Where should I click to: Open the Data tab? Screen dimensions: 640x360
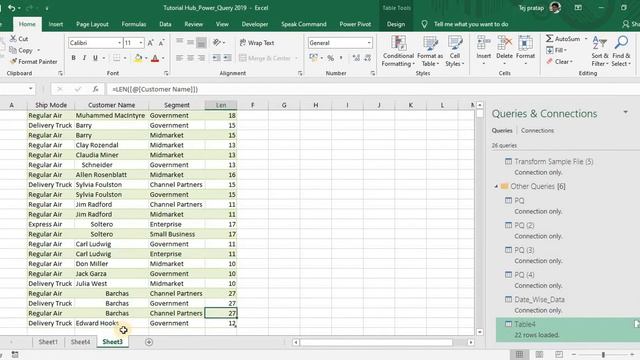point(165,24)
